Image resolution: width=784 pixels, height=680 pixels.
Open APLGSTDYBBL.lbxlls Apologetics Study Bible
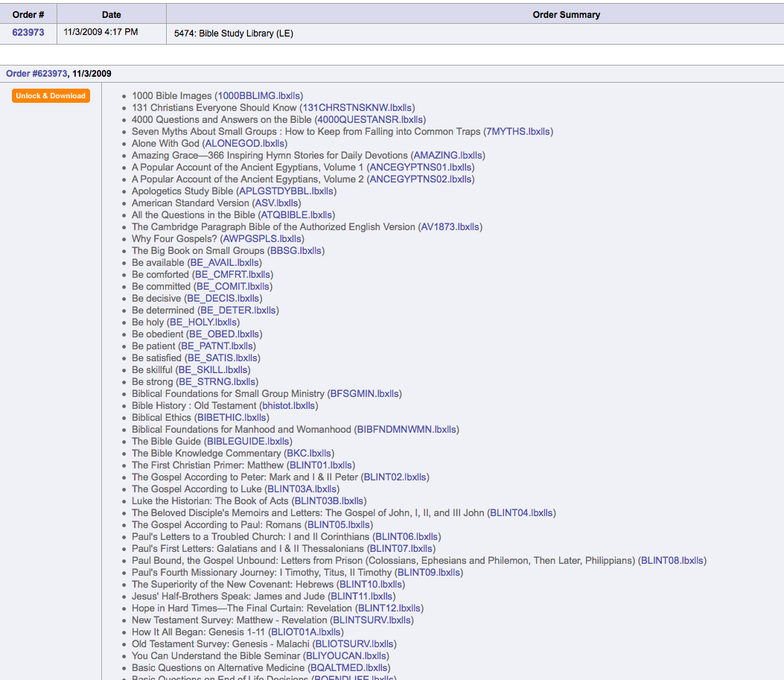pyautogui.click(x=286, y=191)
